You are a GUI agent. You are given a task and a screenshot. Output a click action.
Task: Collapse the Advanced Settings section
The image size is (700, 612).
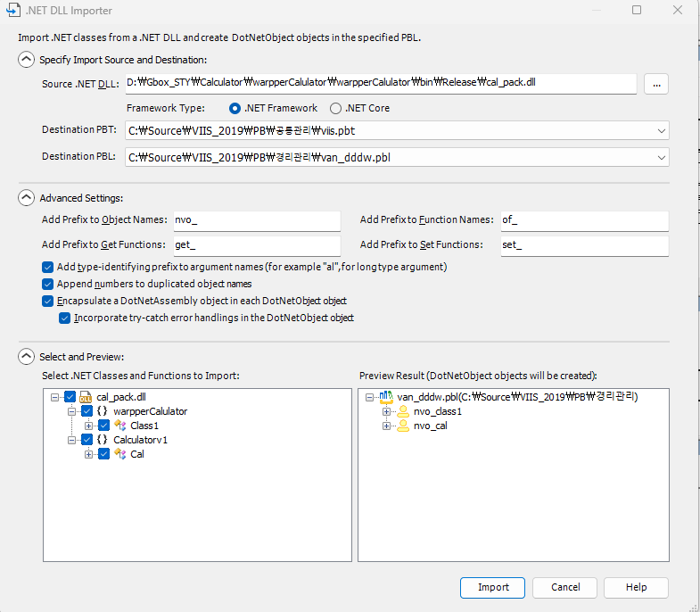[x=27, y=198]
